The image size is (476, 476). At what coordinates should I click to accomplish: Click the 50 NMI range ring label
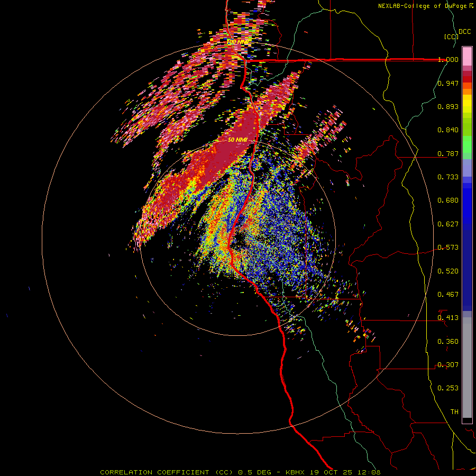tap(237, 140)
